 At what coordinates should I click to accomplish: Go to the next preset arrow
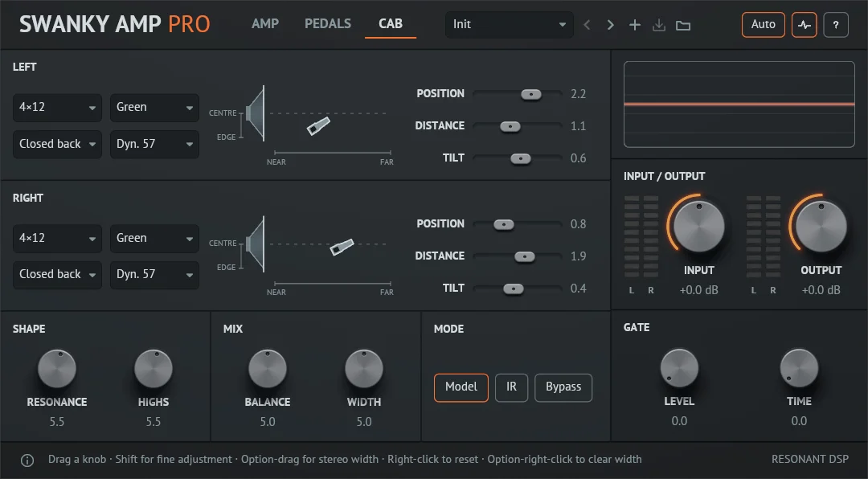point(611,25)
